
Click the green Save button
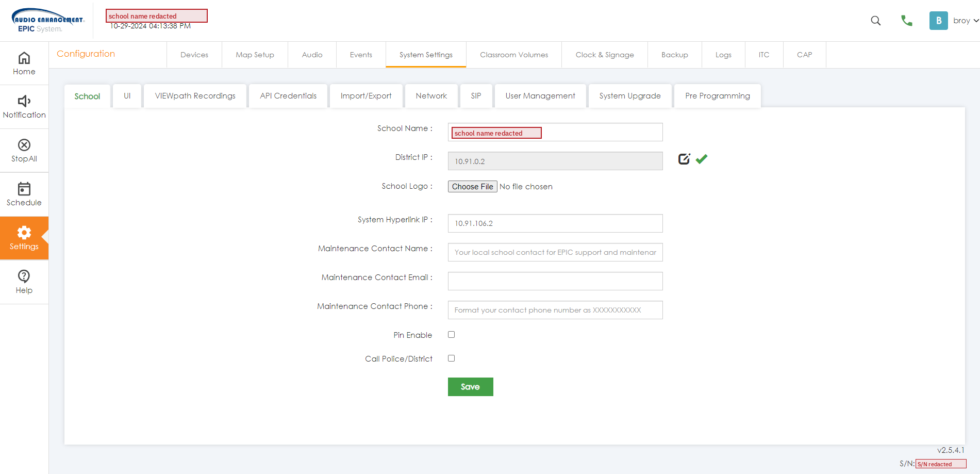(471, 387)
